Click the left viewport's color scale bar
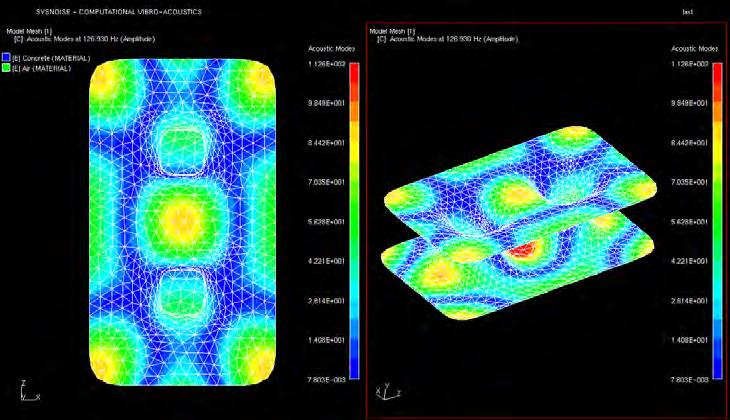This screenshot has height=420, width=730. coord(355,221)
